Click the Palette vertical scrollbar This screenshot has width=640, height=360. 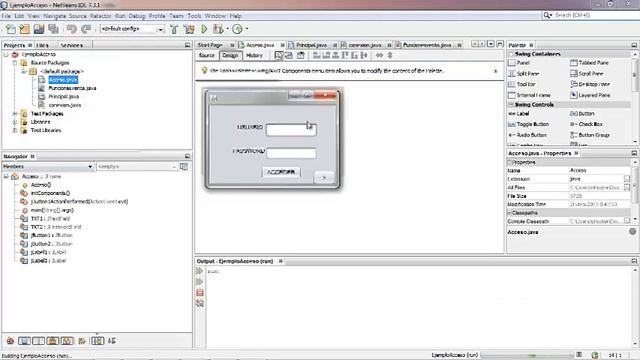pyautogui.click(x=635, y=98)
